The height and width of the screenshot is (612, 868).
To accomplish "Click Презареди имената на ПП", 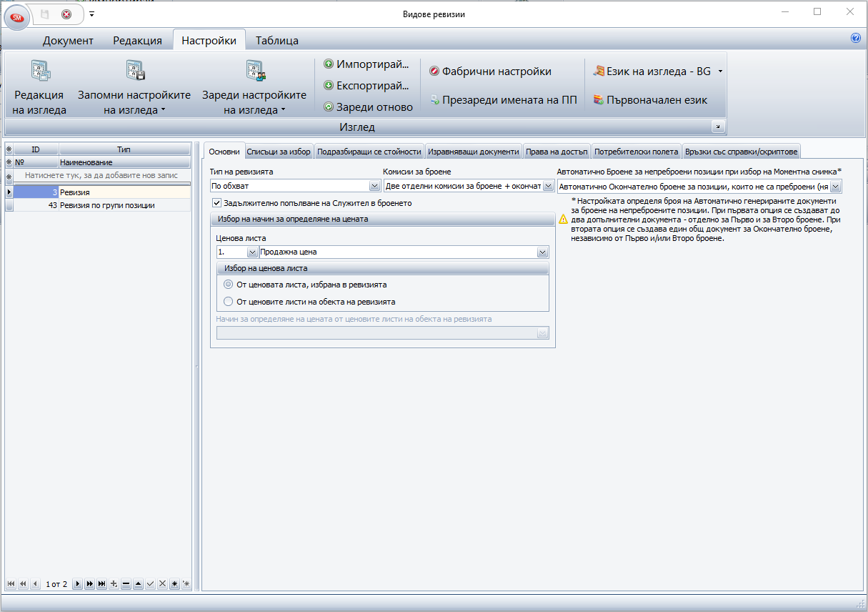I will pyautogui.click(x=503, y=100).
